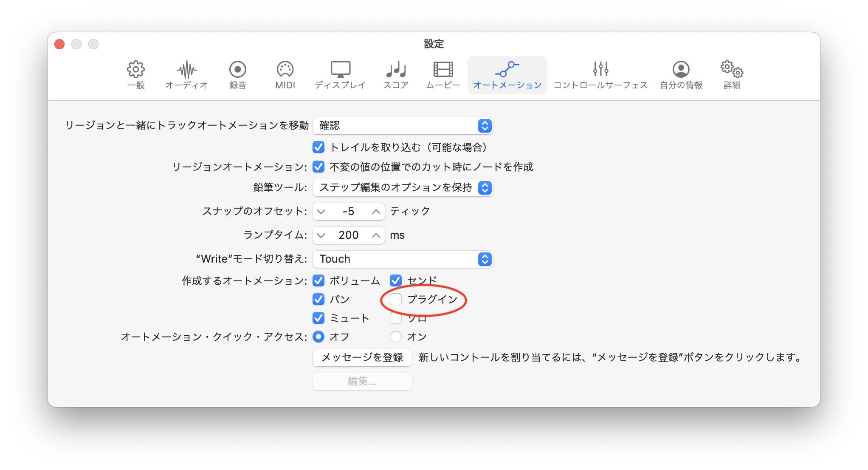This screenshot has height=470, width=868.
Task: Enable the Plug-in (プラグイン) checkbox
Action: pyautogui.click(x=396, y=299)
